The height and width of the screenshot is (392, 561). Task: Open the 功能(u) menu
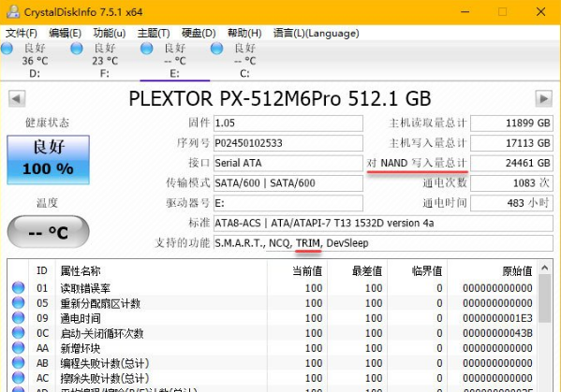[x=110, y=34]
